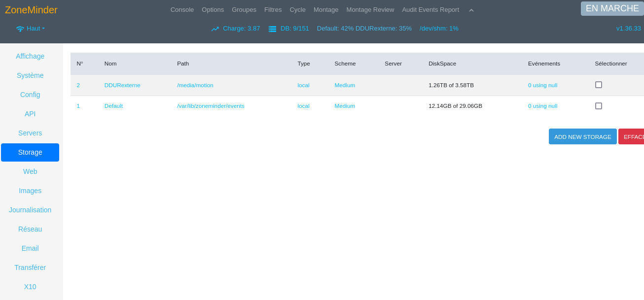Screen dimensions: 644x300
Task: Select the API options tab
Action: pos(30,114)
